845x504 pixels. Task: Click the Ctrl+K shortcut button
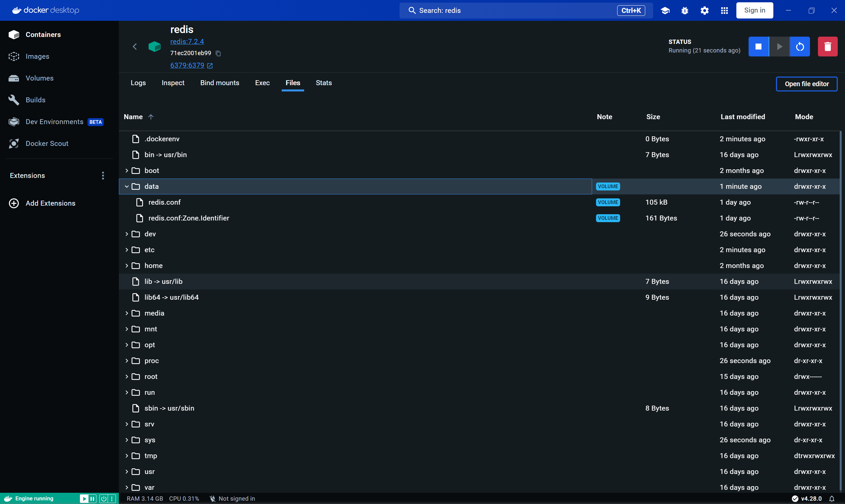[631, 11]
